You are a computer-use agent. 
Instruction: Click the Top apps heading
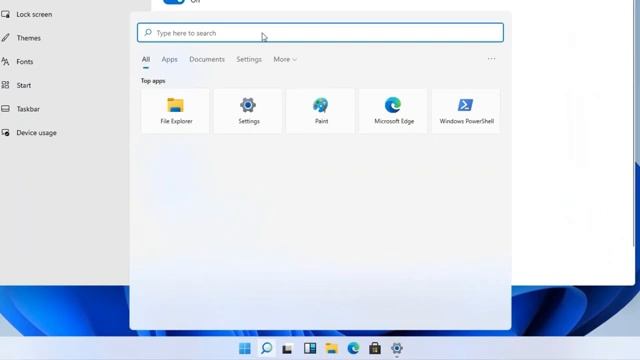(x=153, y=81)
